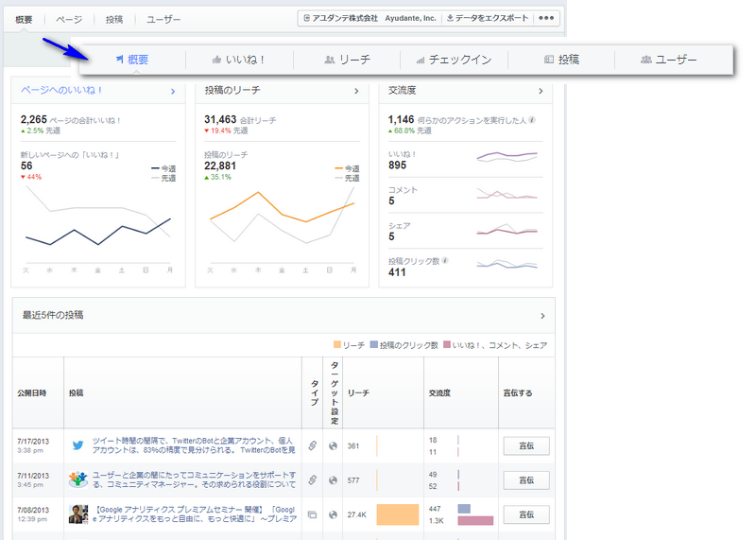
Task: Click info icon next to アクションを実行した人
Action: (532, 120)
